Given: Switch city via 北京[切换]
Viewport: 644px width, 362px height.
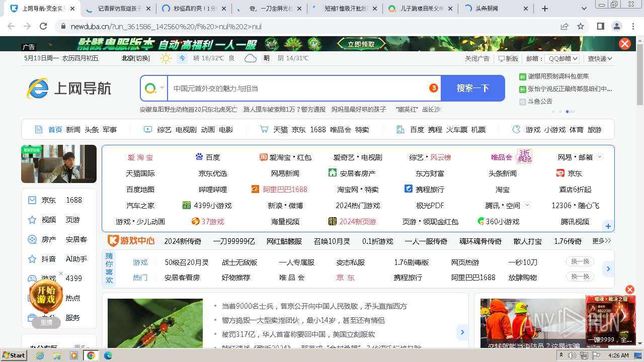Looking at the screenshot, I should (135, 58).
